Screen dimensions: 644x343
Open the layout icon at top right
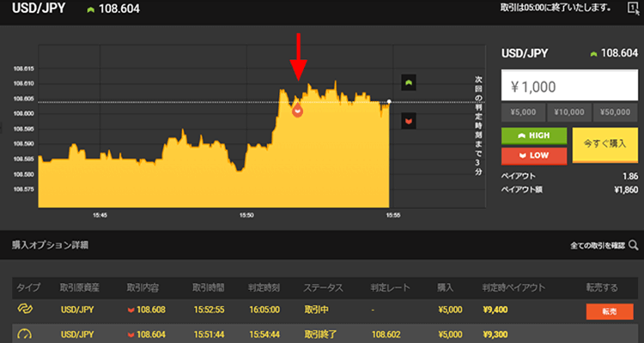click(632, 9)
